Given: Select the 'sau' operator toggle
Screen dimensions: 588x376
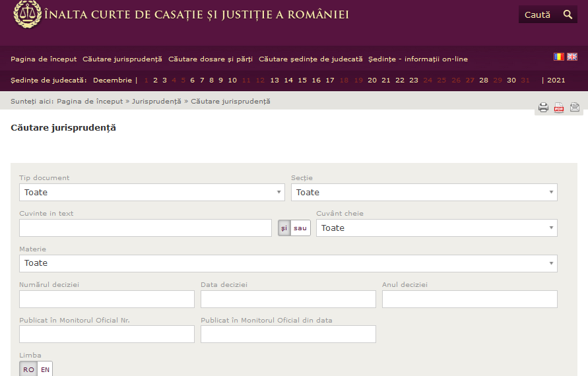Looking at the screenshot, I should click(x=300, y=228).
